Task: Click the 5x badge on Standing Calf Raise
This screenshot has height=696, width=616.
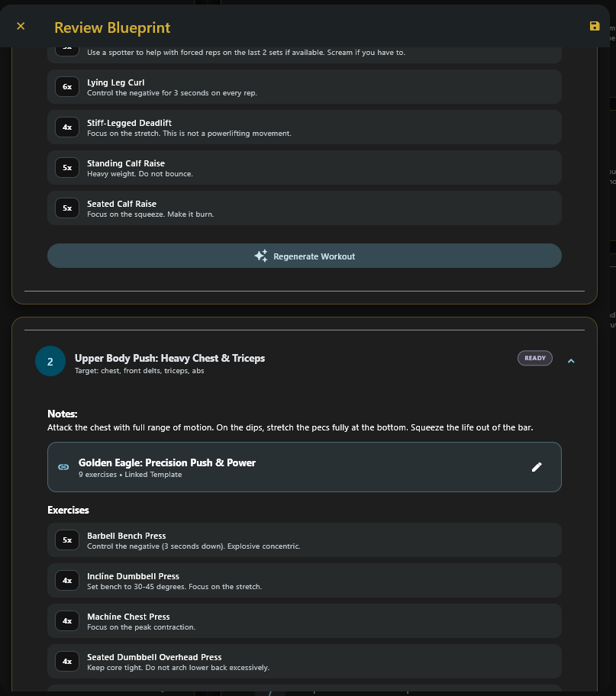Action: (67, 168)
